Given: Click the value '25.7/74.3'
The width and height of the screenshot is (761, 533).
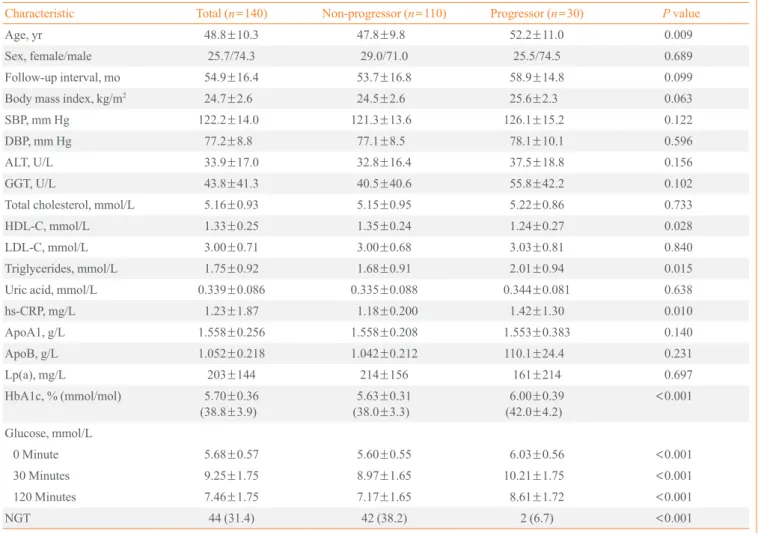Looking at the screenshot, I should point(231,56).
